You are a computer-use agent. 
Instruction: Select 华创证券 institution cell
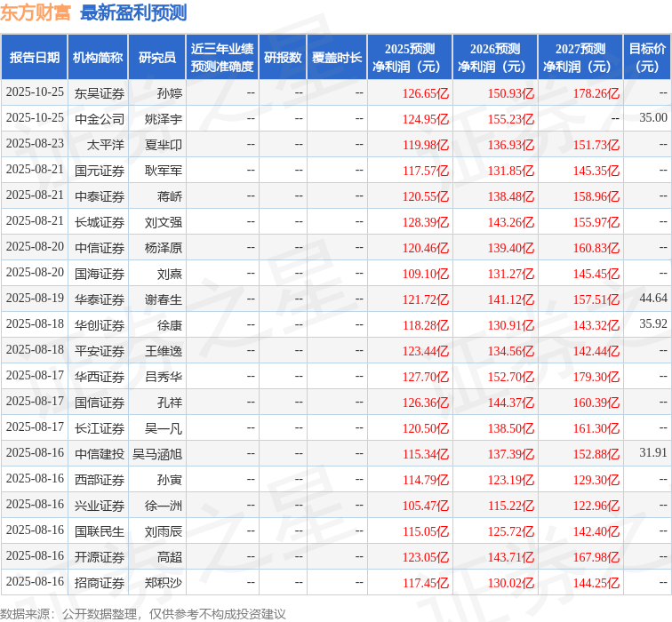coord(100,325)
